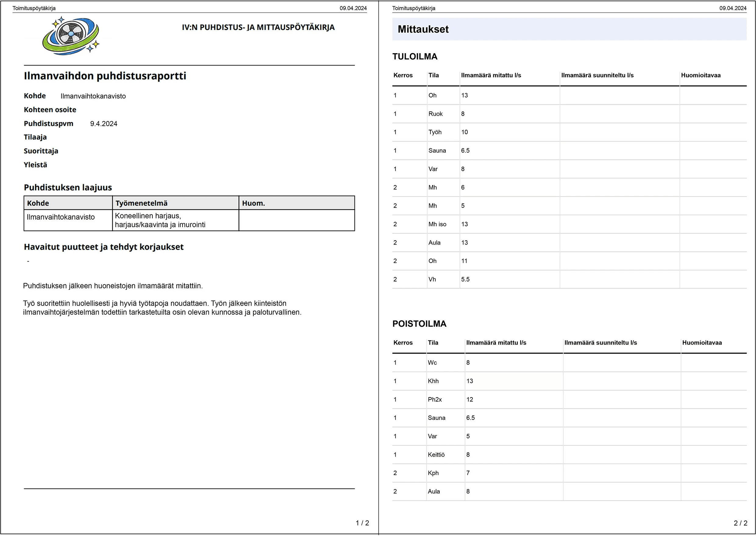Select the 'Koneellinen harjaus' method cell
This screenshot has height=547, width=756.
click(x=175, y=220)
